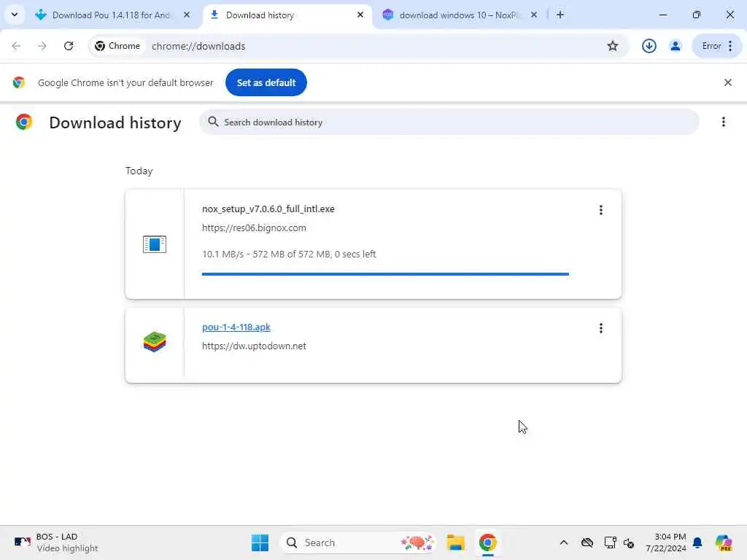Screen dimensions: 747x560
Task: Click the Today date heading
Action: [139, 171]
